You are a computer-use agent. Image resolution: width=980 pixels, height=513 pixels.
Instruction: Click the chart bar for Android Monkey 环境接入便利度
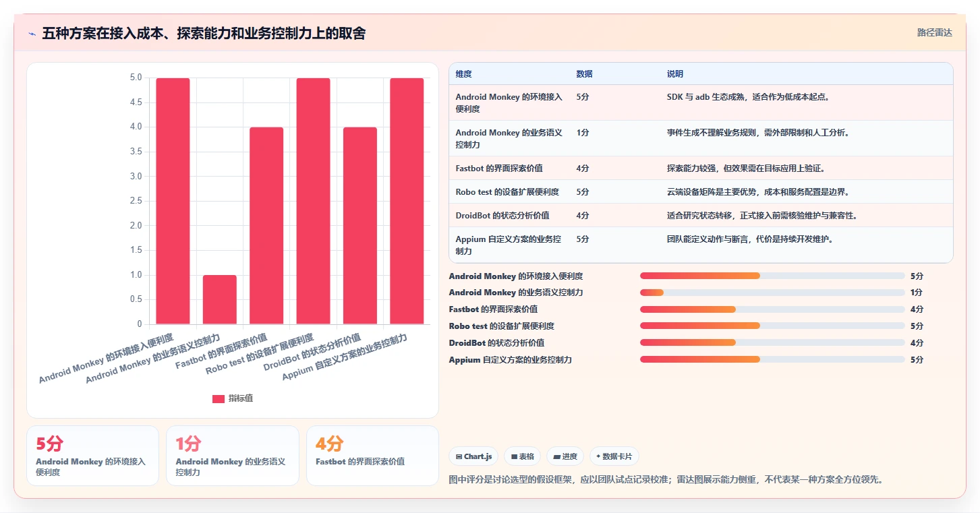pyautogui.click(x=173, y=201)
